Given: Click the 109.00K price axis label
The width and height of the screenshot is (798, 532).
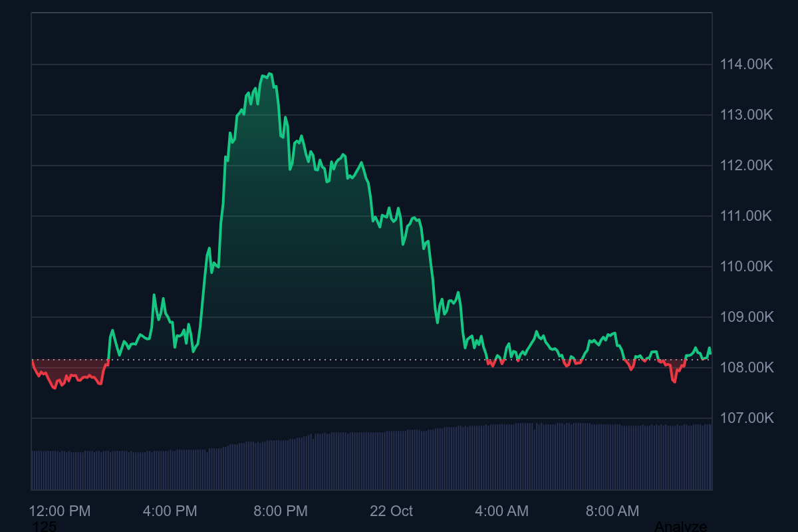Looking at the screenshot, I should (x=746, y=317).
